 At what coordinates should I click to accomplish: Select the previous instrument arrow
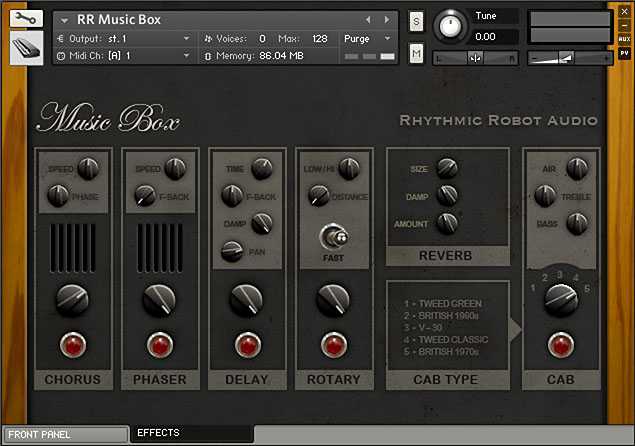[368, 19]
